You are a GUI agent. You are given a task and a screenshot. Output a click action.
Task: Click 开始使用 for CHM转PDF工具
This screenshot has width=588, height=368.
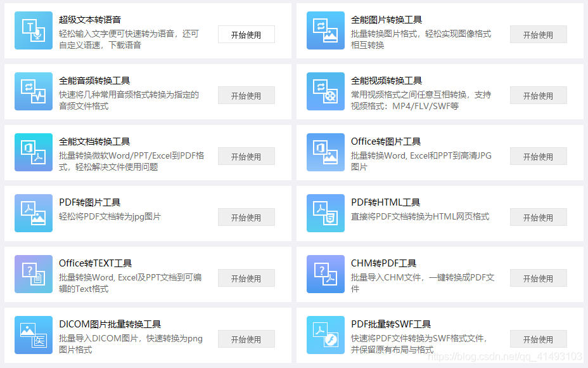pos(539,279)
